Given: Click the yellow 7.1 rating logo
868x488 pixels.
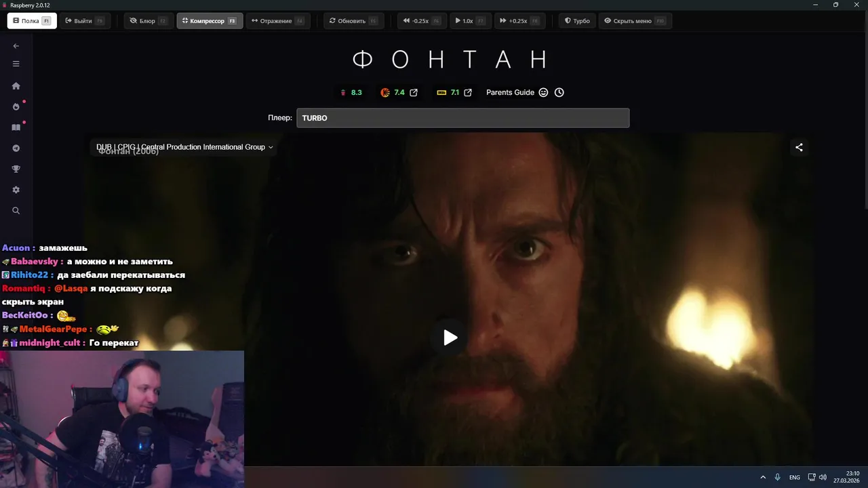Looking at the screenshot, I should pyautogui.click(x=441, y=92).
